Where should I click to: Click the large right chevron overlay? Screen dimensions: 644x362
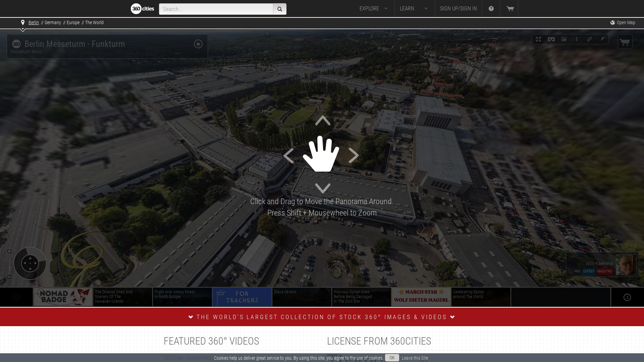tap(354, 156)
